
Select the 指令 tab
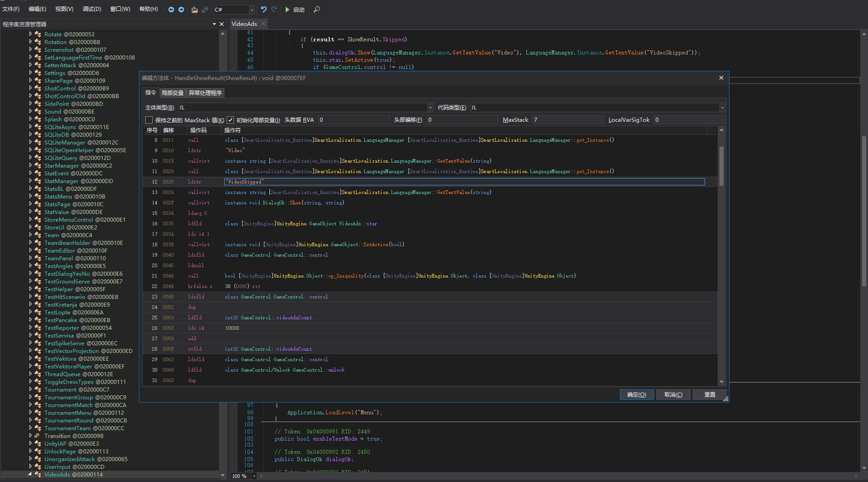pyautogui.click(x=150, y=93)
